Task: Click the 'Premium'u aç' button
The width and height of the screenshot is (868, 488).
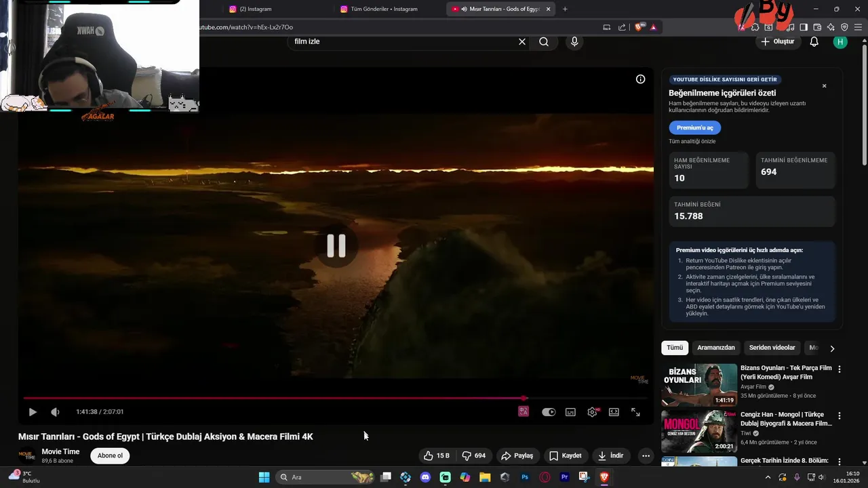Action: point(694,127)
